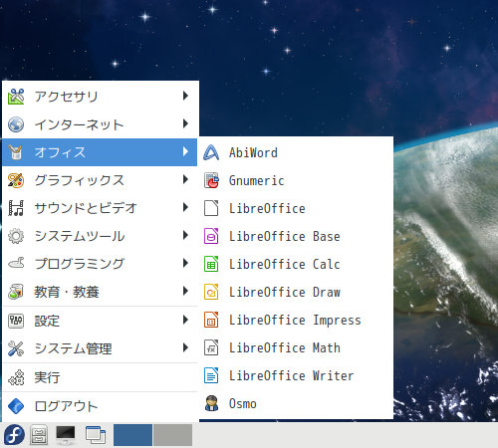
Task: Choose the ログアウト menu entry
Action: click(100, 406)
